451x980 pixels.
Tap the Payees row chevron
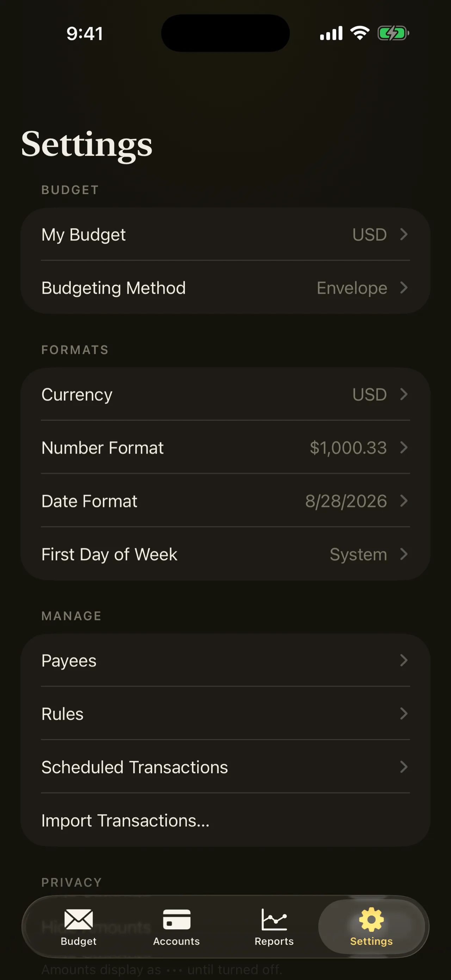(404, 660)
